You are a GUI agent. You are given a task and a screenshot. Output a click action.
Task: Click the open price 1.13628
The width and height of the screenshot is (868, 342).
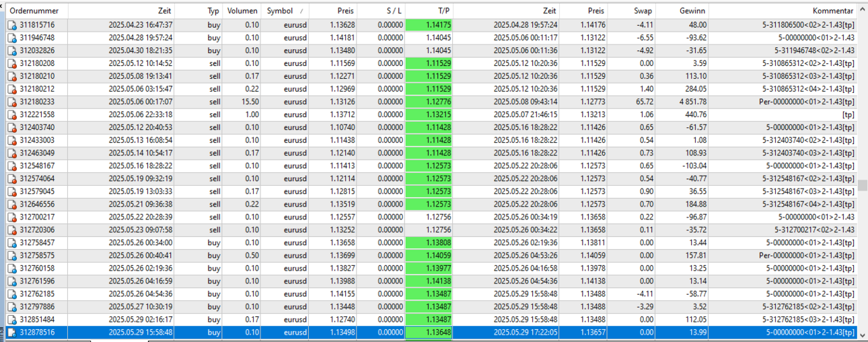[342, 25]
